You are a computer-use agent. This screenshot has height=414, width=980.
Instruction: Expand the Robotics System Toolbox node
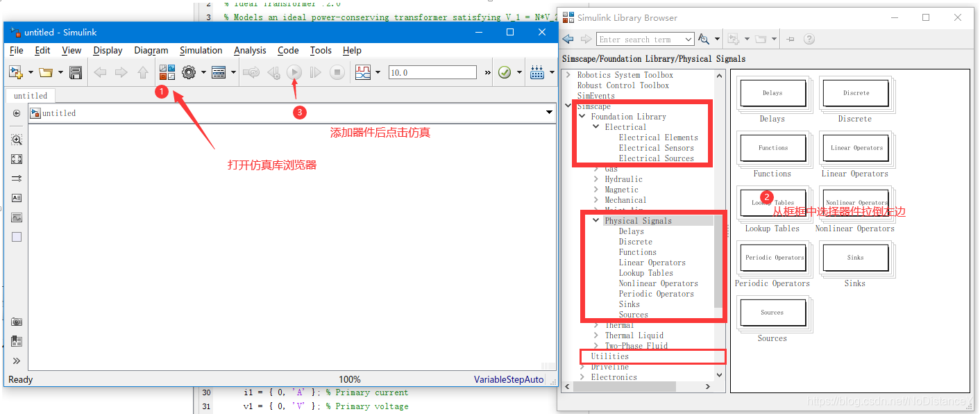coord(568,75)
